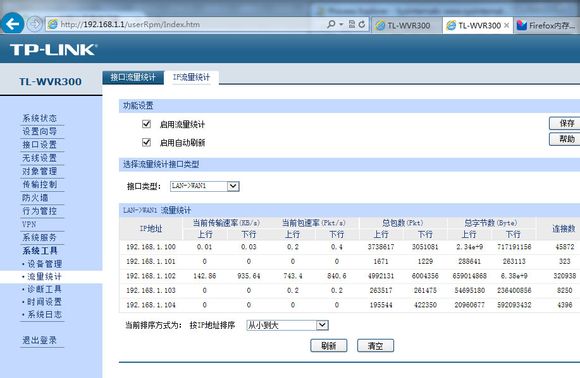Open the 接口流量统计 tab
The height and width of the screenshot is (378, 580).
coord(133,77)
